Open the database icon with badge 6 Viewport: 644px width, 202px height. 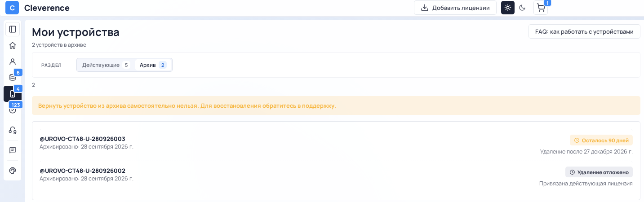[13, 77]
